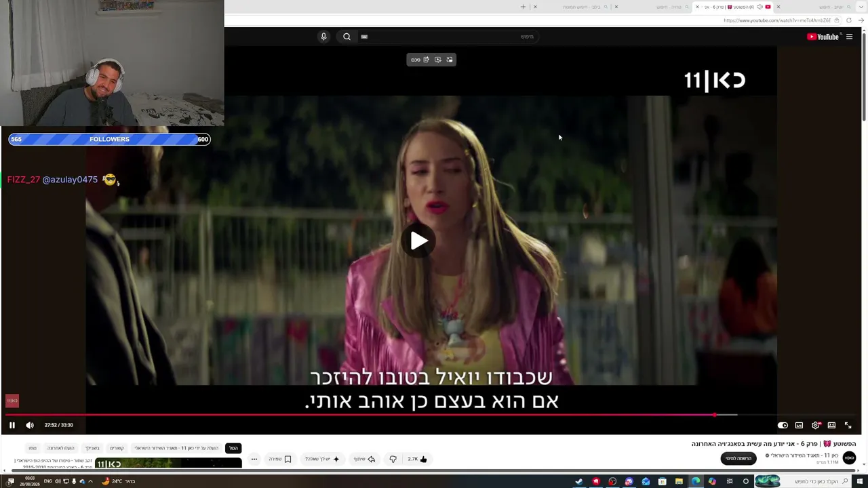This screenshot has width=868, height=488.
Task: Click the large play overlay on the video
Action: tap(419, 241)
